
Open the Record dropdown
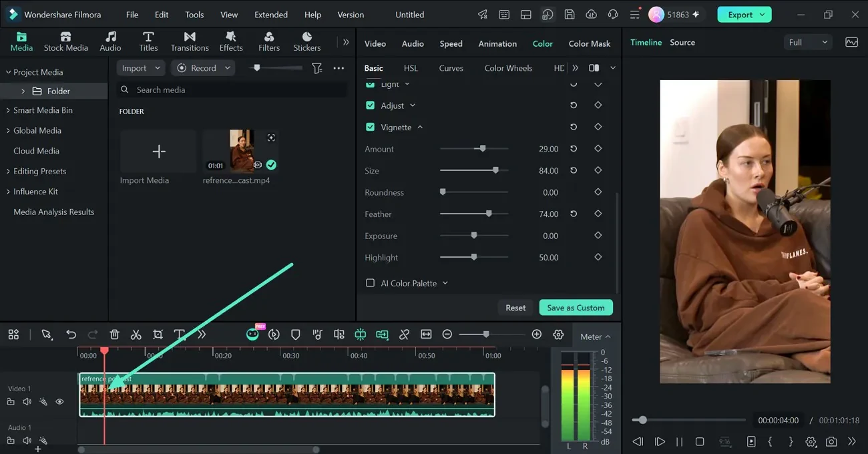203,68
